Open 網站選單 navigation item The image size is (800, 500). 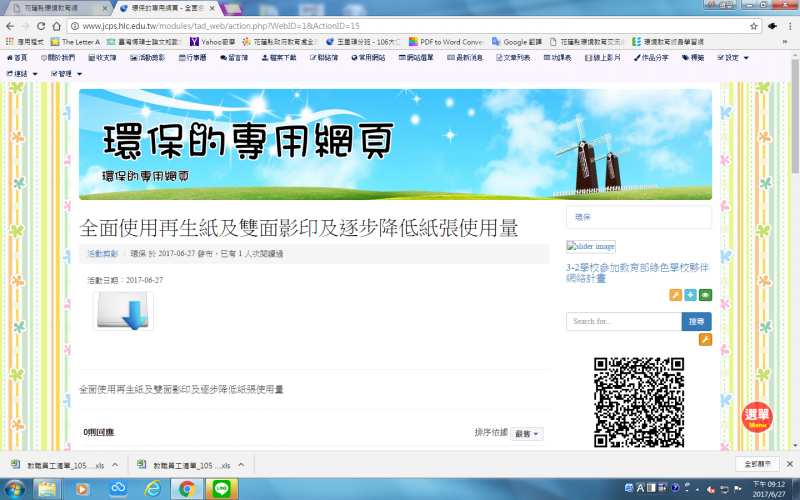pyautogui.click(x=416, y=58)
